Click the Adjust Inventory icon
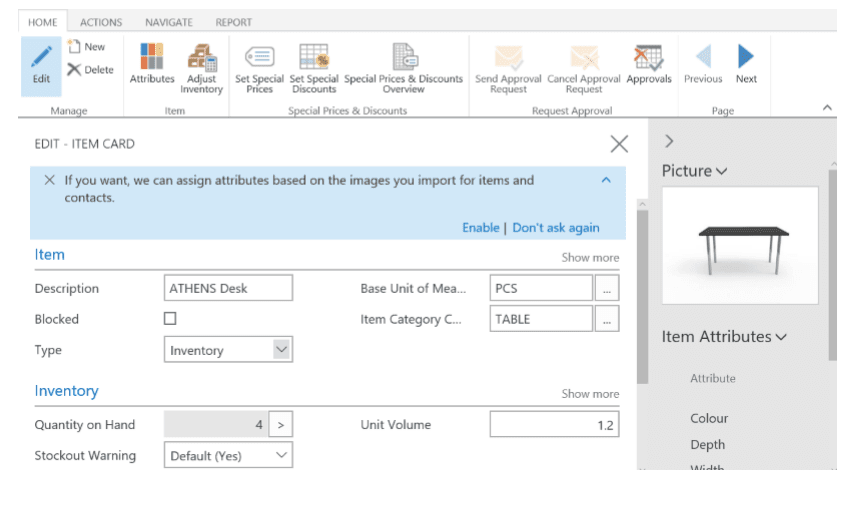This screenshot has height=513, width=865. 202,58
